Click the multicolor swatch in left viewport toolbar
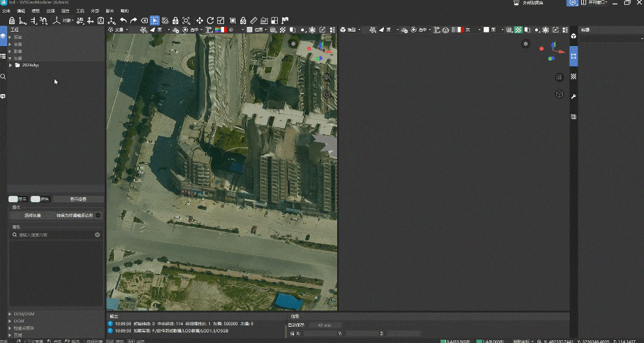 click(219, 30)
